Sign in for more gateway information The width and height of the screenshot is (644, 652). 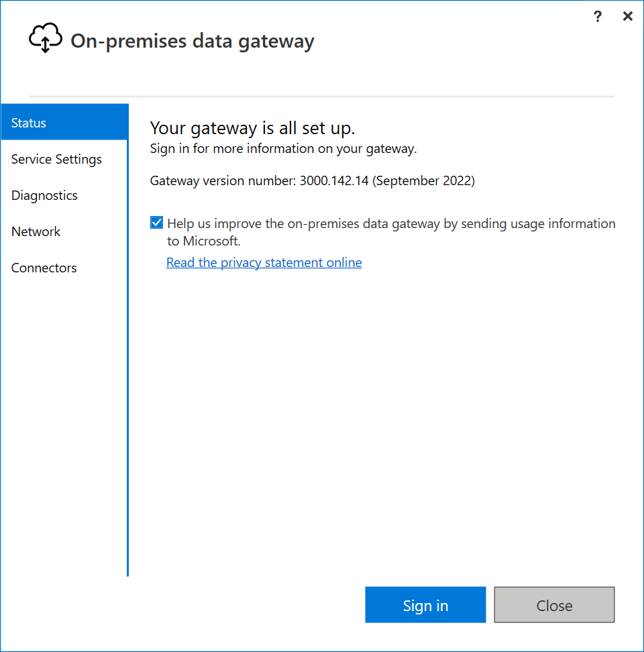coord(425,604)
